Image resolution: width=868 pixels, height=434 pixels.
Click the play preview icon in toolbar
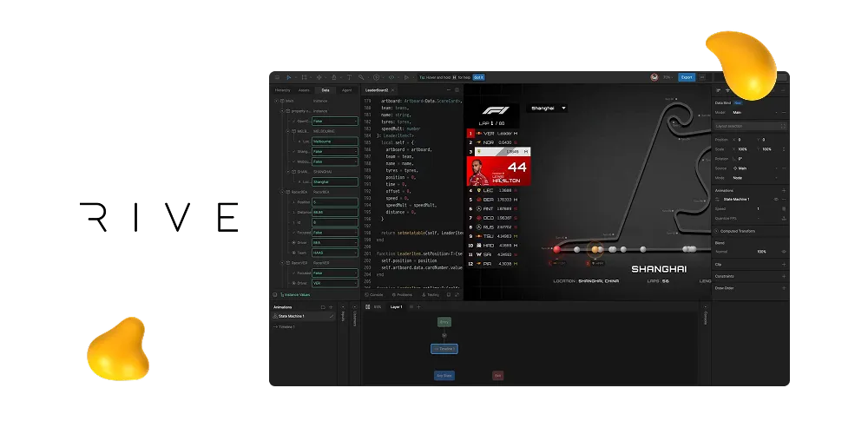pos(406,77)
